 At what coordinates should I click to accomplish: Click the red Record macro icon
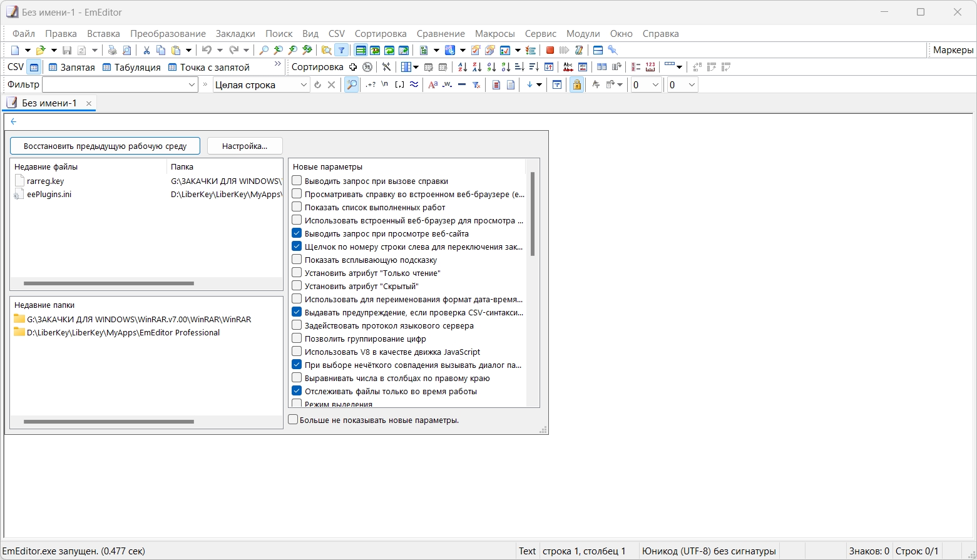(550, 50)
